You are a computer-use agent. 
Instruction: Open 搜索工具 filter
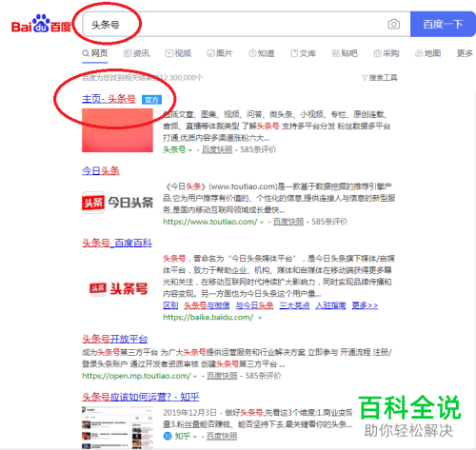(380, 78)
